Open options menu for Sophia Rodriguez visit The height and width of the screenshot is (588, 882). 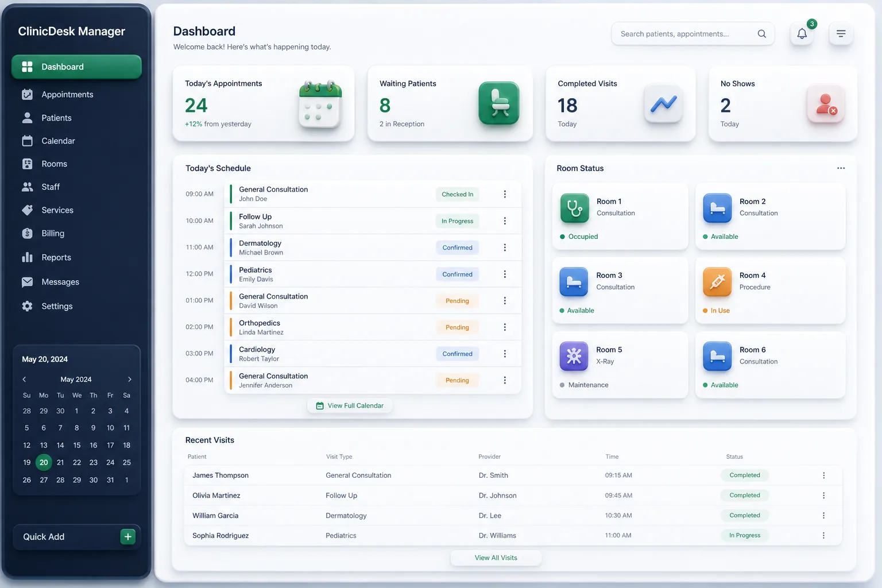pos(823,535)
